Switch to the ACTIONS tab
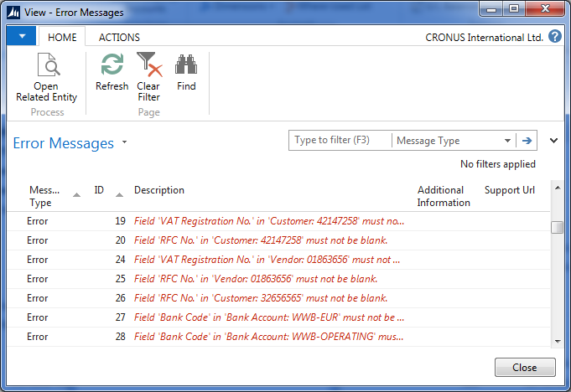The image size is (571, 392). point(119,37)
